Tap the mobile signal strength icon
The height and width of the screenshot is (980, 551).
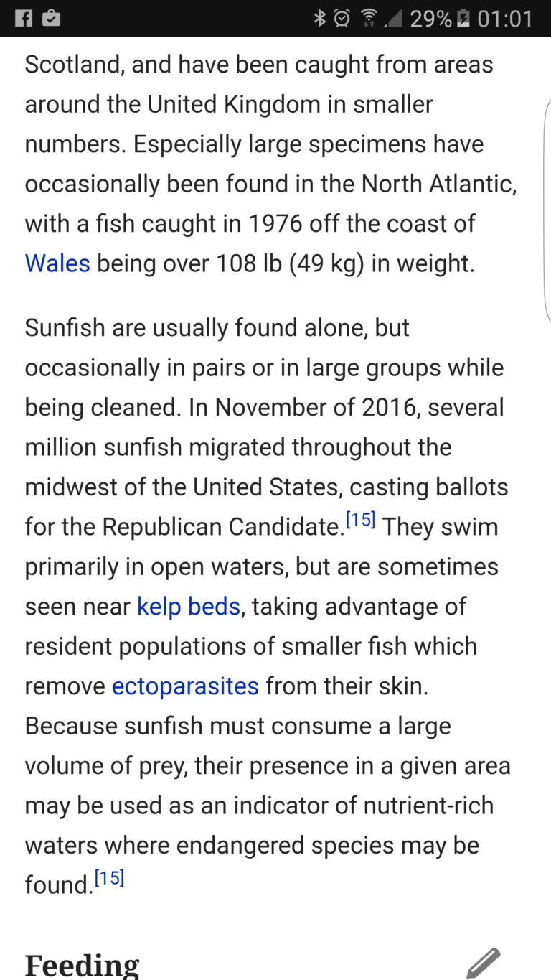coord(392,18)
